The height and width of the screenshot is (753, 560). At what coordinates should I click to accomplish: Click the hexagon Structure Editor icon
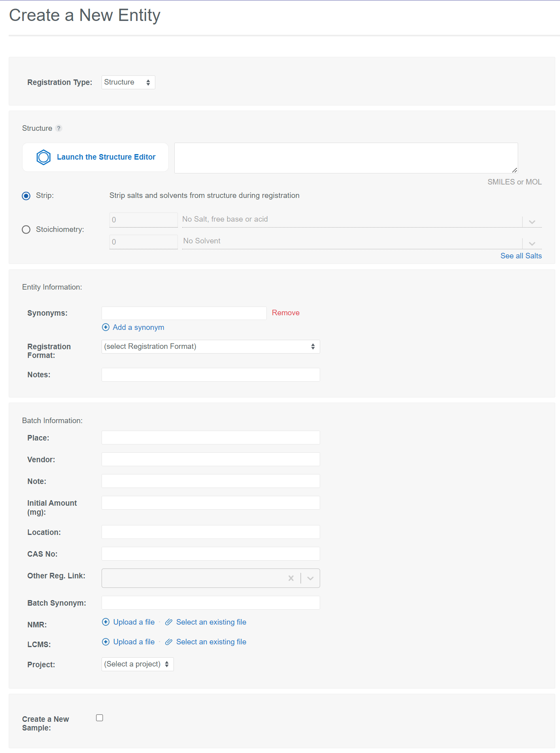click(x=43, y=157)
